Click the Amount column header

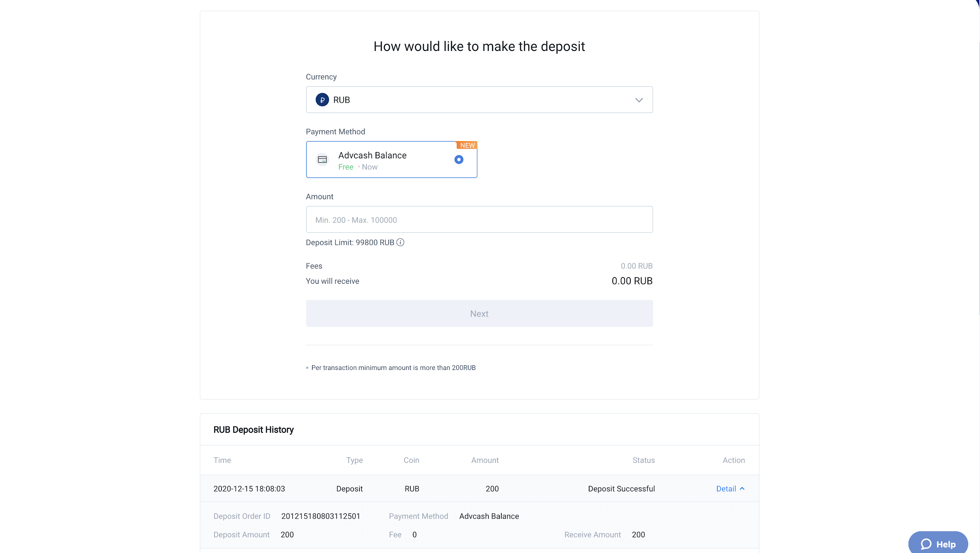click(x=485, y=460)
